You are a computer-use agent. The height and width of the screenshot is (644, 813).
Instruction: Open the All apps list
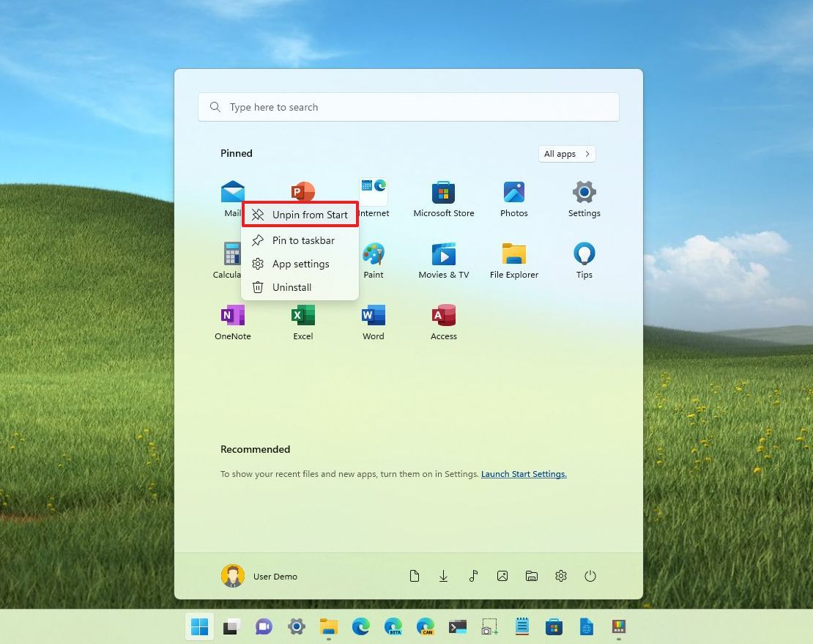point(566,154)
